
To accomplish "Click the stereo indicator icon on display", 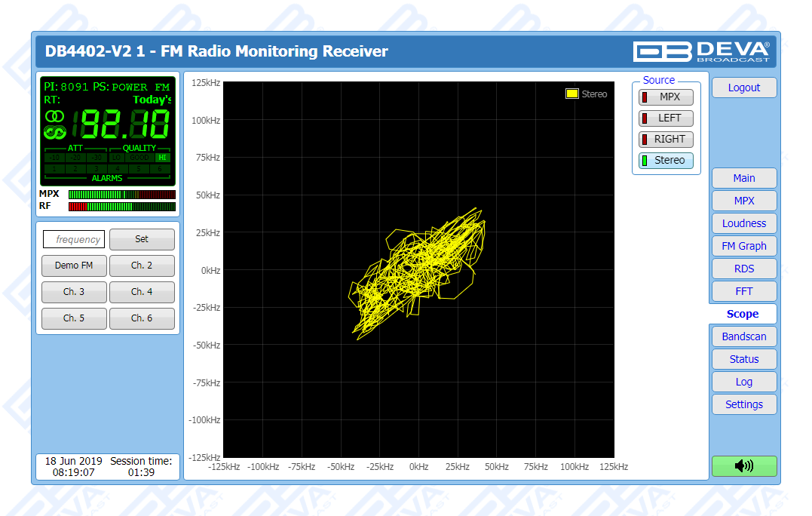I will tap(54, 116).
